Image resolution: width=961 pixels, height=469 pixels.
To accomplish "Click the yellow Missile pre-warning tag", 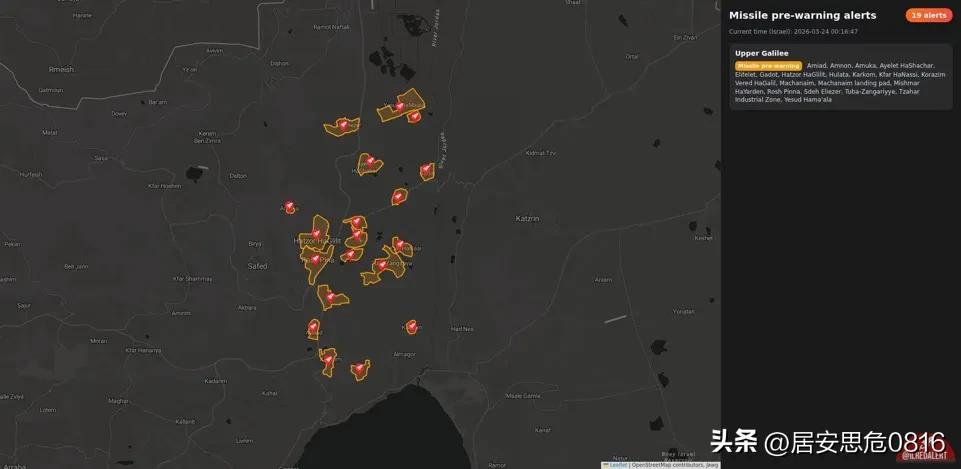I will pyautogui.click(x=768, y=66).
